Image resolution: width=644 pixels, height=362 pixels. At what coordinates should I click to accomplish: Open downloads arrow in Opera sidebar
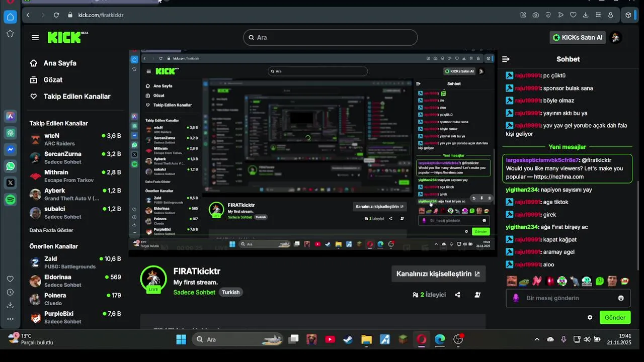pos(10,305)
